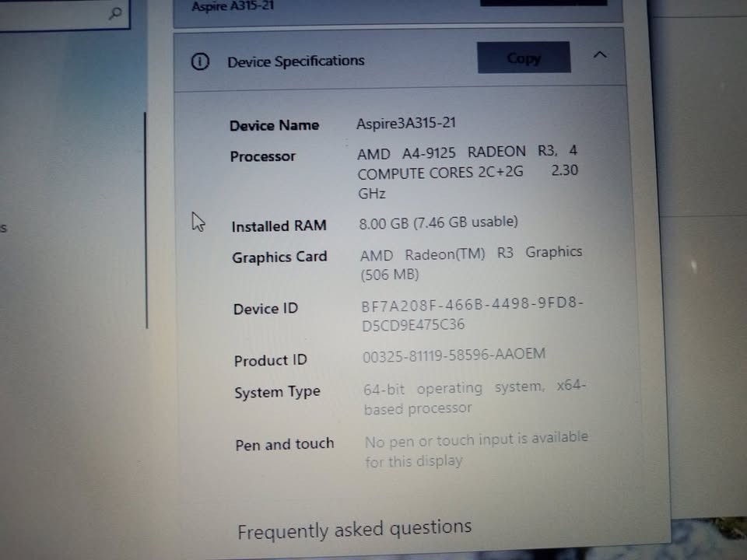Click the "Frequently asked questions" heading

[x=355, y=529]
